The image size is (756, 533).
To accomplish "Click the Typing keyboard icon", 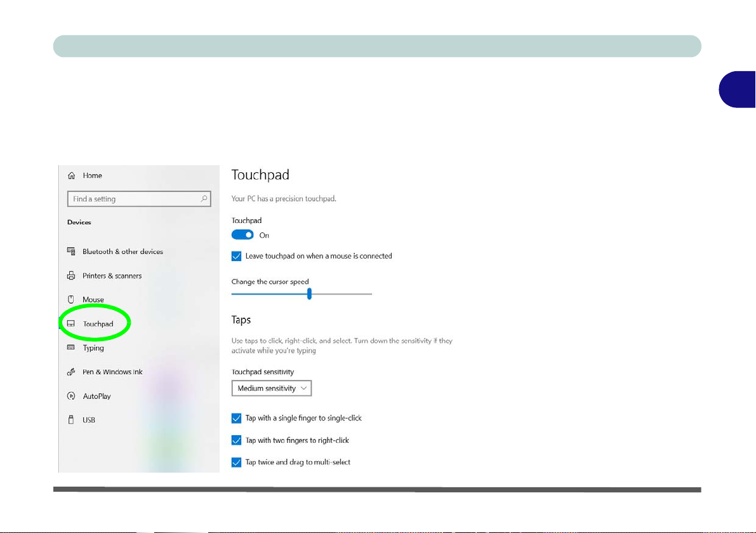I will pos(71,347).
